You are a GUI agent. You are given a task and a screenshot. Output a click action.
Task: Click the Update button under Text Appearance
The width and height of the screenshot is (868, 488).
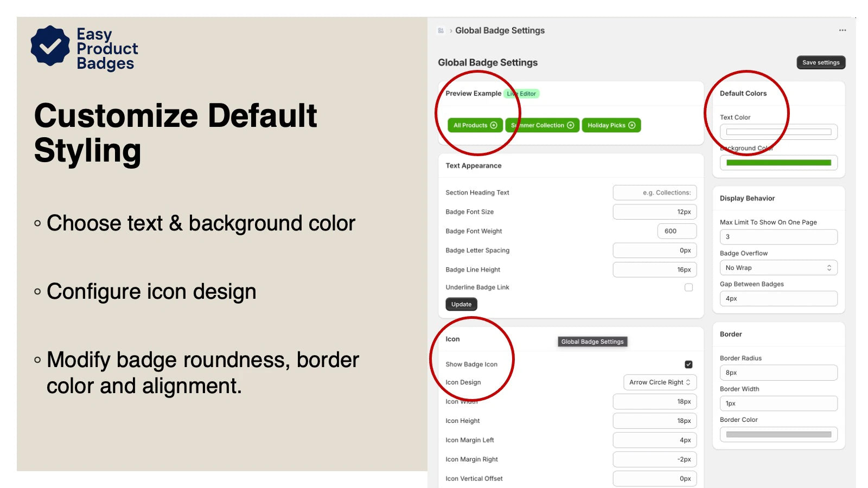[461, 304]
